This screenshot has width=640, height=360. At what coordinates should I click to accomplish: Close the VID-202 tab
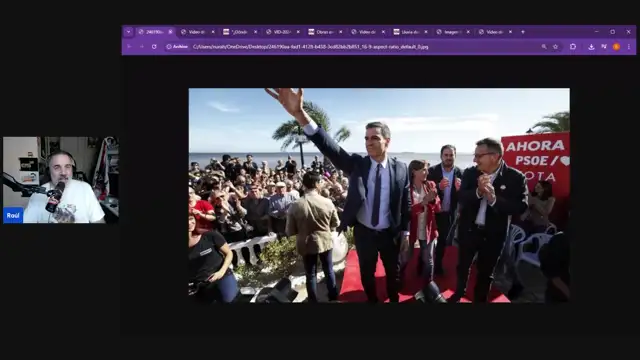tap(298, 32)
